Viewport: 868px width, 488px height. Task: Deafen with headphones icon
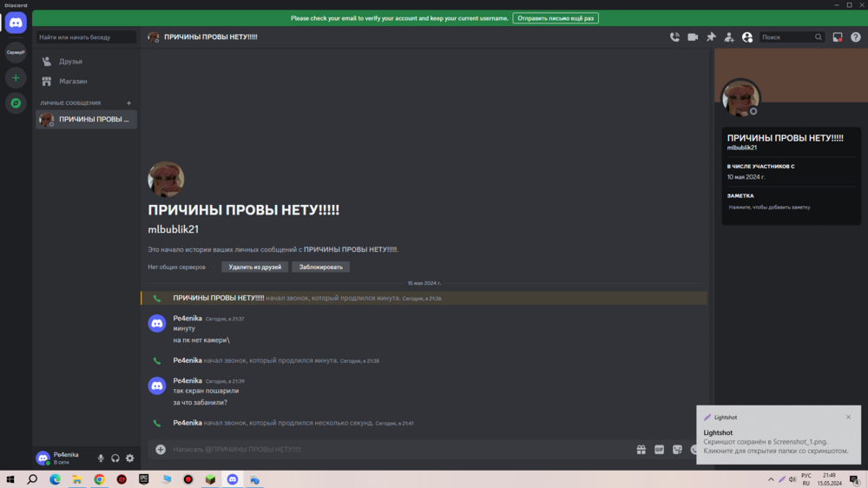pyautogui.click(x=115, y=458)
